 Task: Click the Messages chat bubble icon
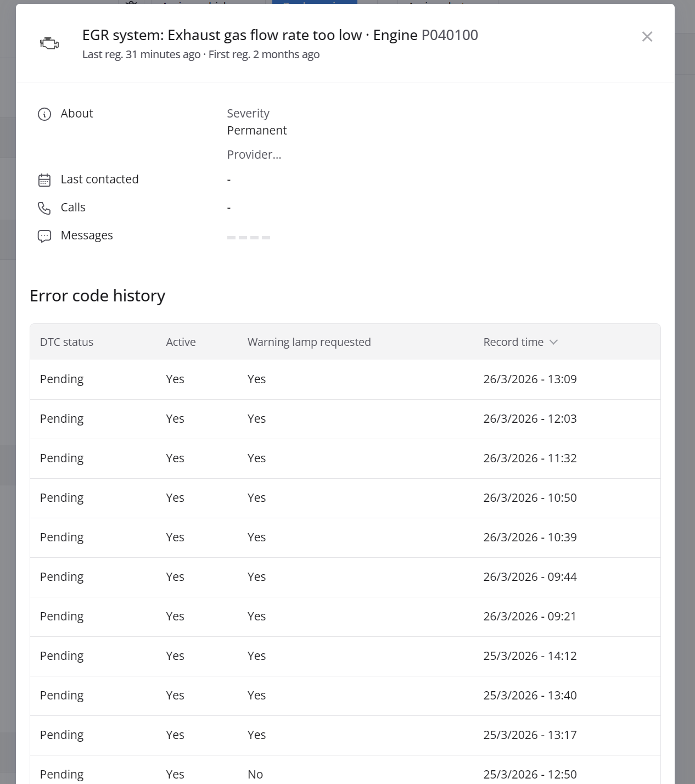point(44,236)
